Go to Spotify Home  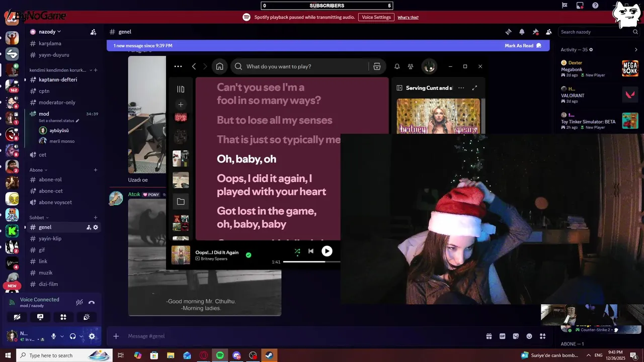click(x=220, y=66)
